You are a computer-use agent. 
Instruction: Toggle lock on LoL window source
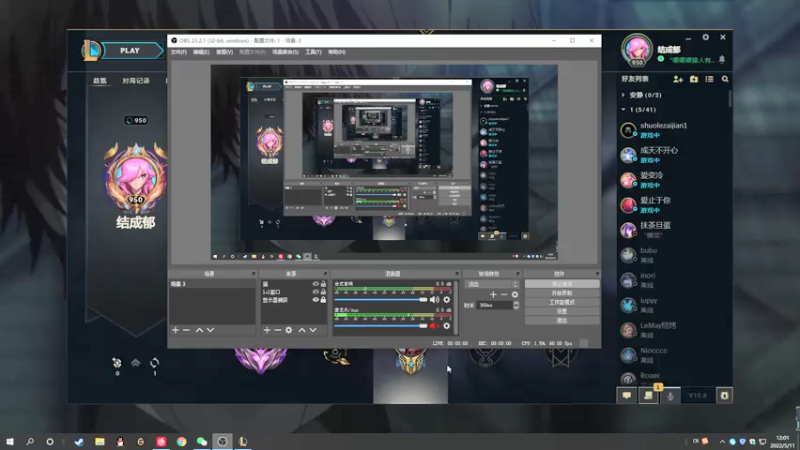point(323,292)
